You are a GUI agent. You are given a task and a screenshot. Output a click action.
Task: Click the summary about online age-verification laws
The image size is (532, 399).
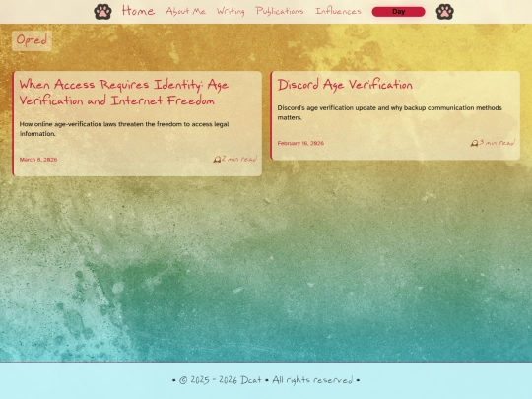click(x=124, y=129)
